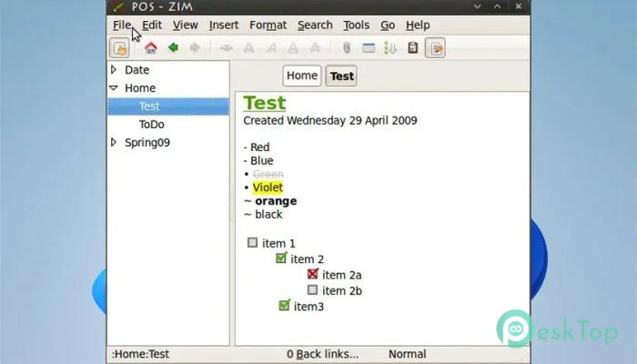This screenshot has height=364, width=637.
Task: Open the Tools menu
Action: point(357,25)
